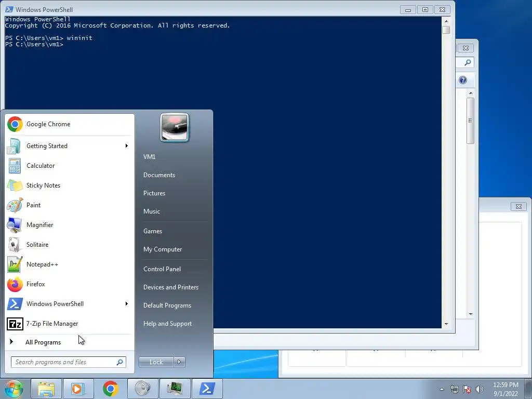Open Default Programs

coord(167,305)
